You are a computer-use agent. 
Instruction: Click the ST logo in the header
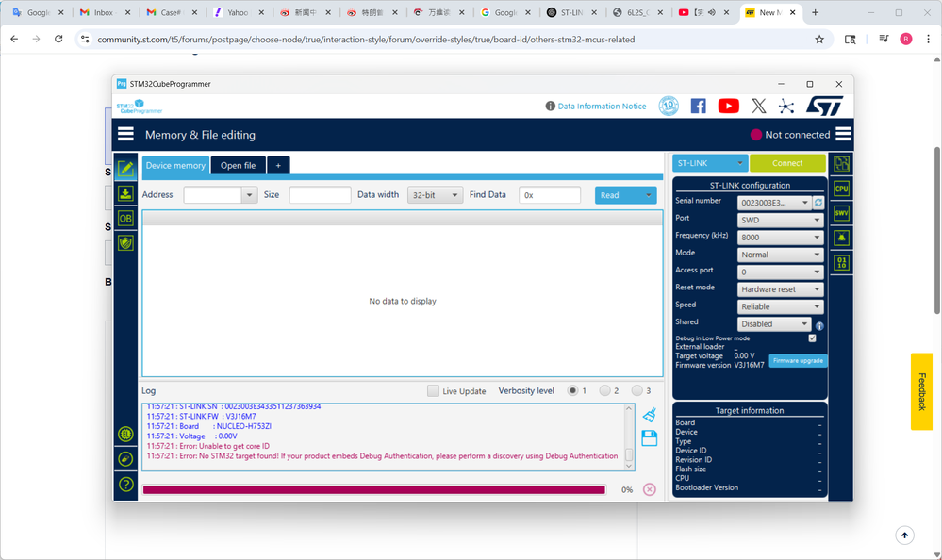[x=824, y=106]
